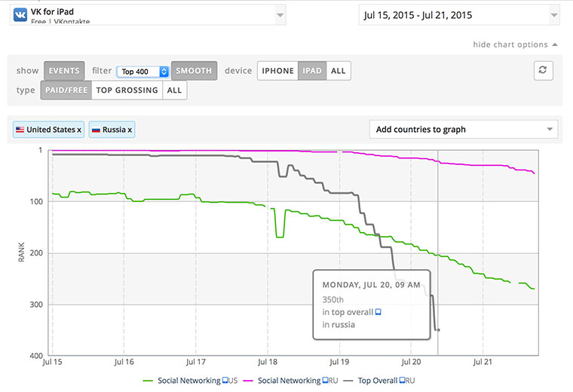This screenshot has width=573, height=392.
Task: Open the Top 400 filter dropdown
Action: pos(143,72)
